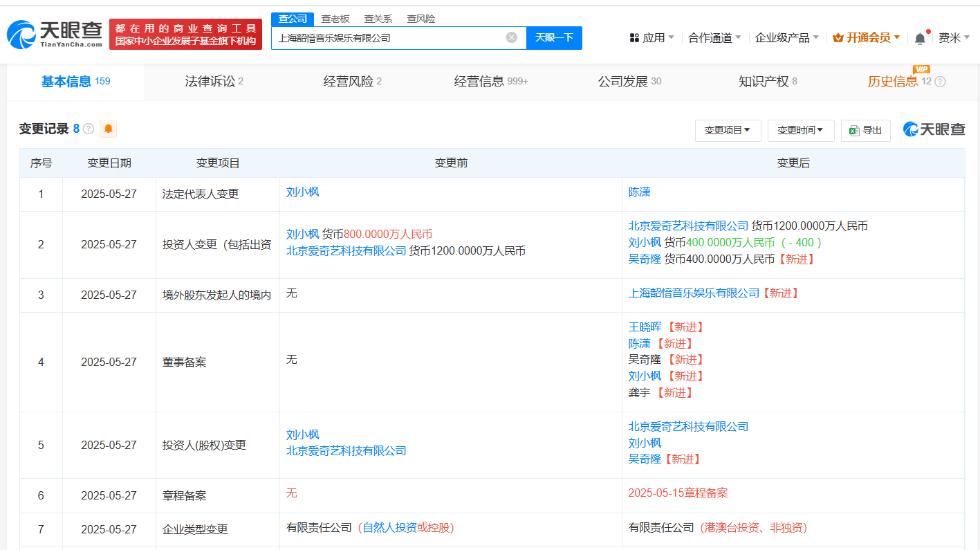This screenshot has height=550, width=980.
Task: Select the 公司发展 tab
Action: coord(629,82)
